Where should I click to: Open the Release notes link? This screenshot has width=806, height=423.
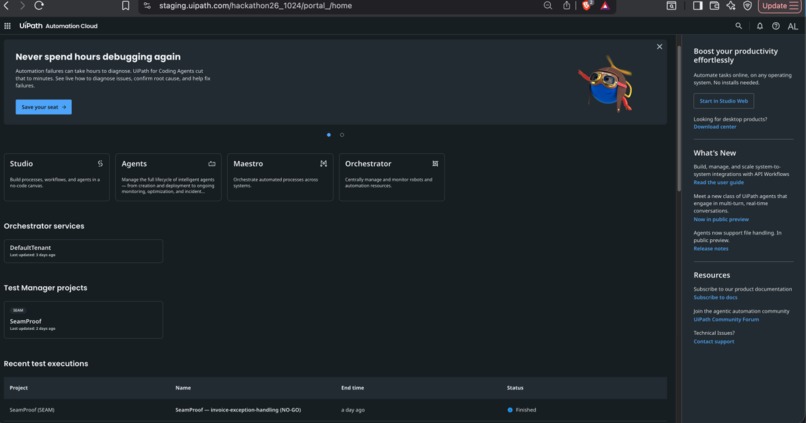[x=710, y=249]
